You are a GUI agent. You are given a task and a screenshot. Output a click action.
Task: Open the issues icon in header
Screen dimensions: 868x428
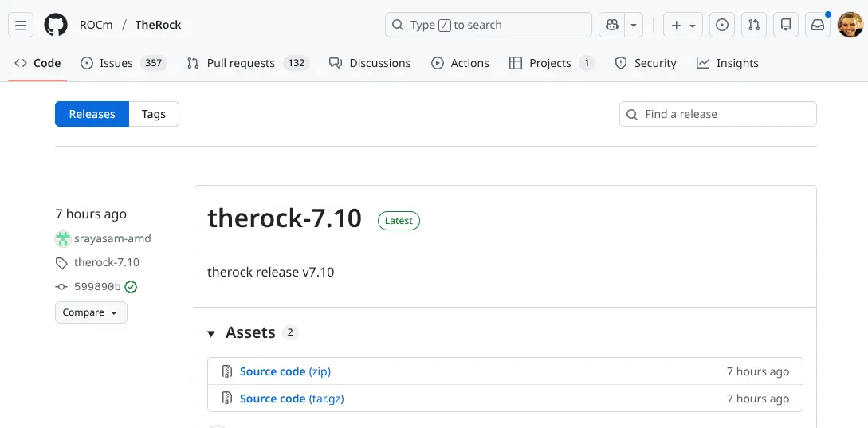[x=721, y=25]
